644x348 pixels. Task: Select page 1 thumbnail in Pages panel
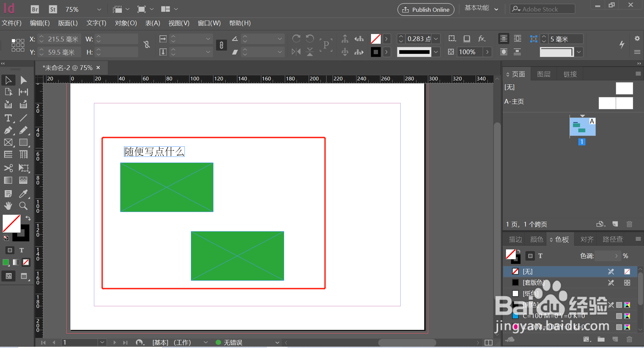582,126
